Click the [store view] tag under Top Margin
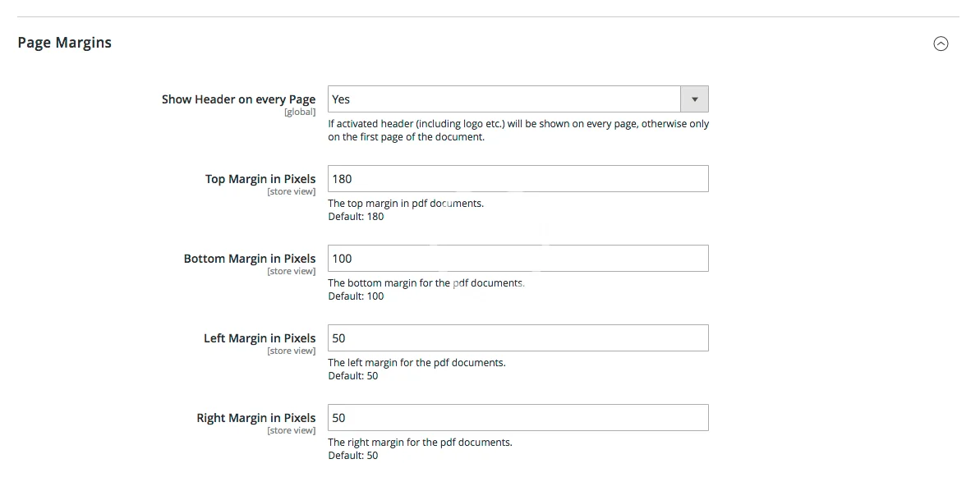Screen dimensions: 980x482 tap(291, 192)
